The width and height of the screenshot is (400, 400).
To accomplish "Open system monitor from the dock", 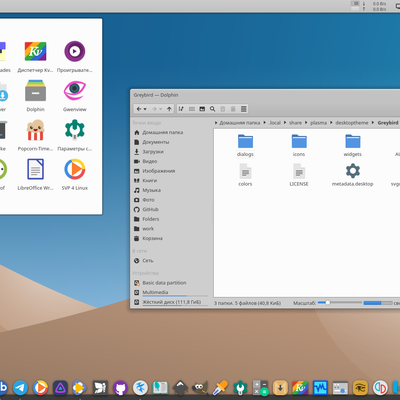I will (x=320, y=388).
